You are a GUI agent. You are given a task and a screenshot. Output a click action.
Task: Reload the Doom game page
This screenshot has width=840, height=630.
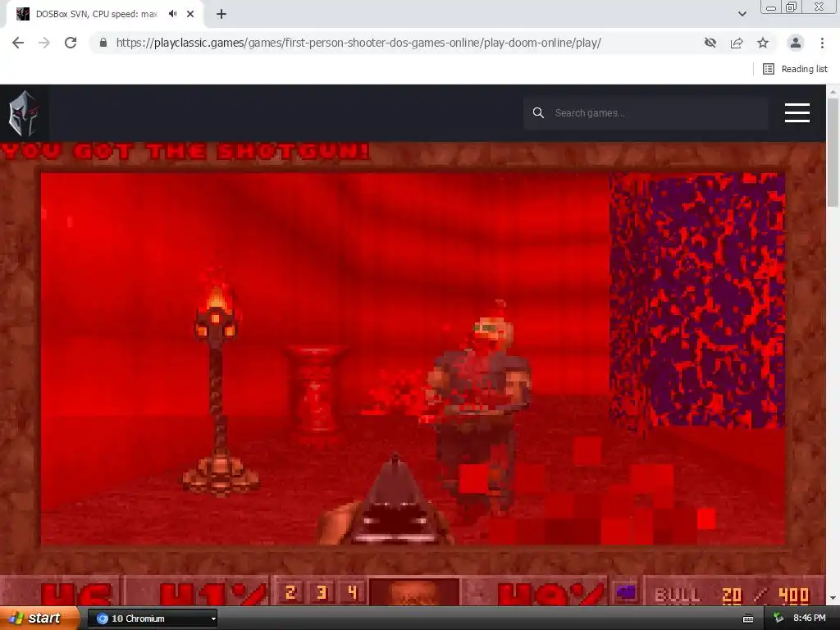click(x=71, y=43)
